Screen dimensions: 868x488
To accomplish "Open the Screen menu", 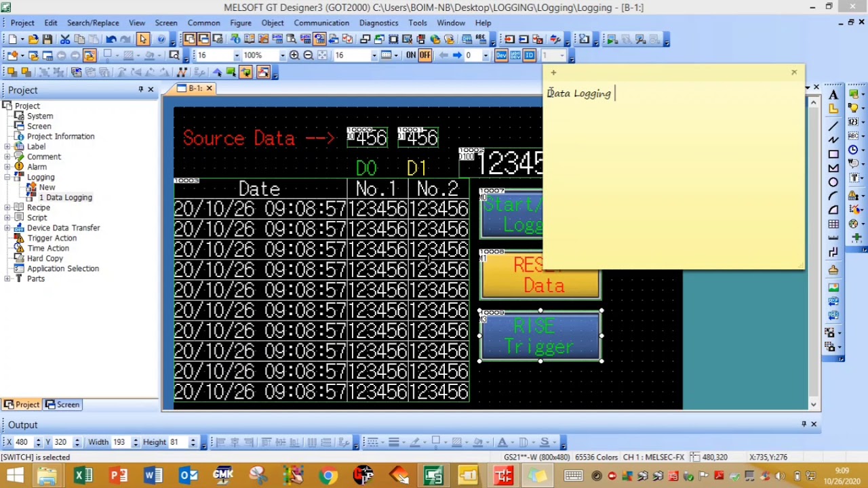I will [165, 22].
